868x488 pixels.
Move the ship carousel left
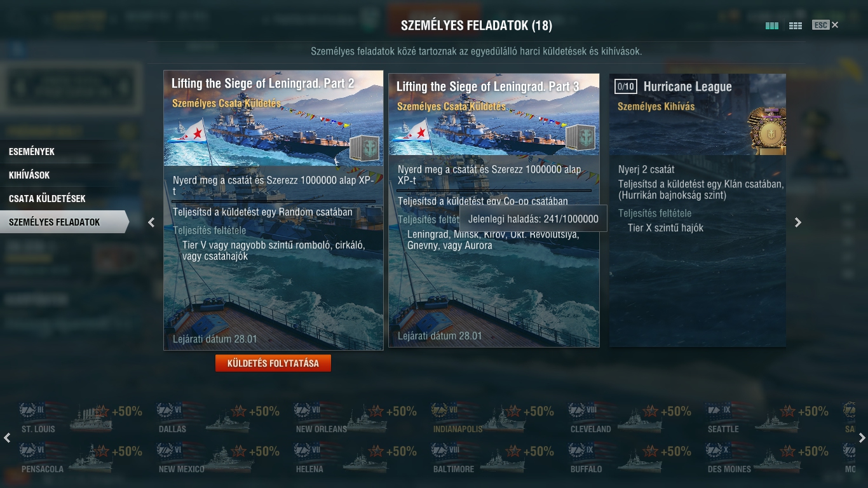point(7,438)
